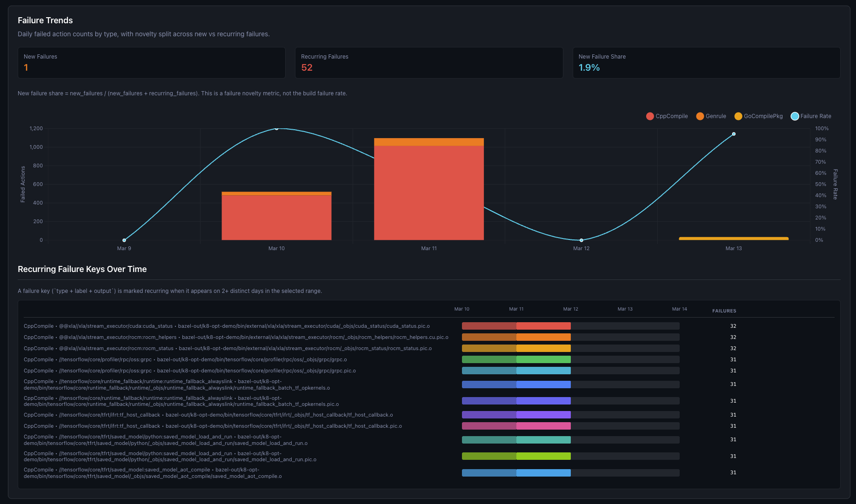The height and width of the screenshot is (504, 856).
Task: Toggle the Failure Rate legend marker
Action: (795, 116)
